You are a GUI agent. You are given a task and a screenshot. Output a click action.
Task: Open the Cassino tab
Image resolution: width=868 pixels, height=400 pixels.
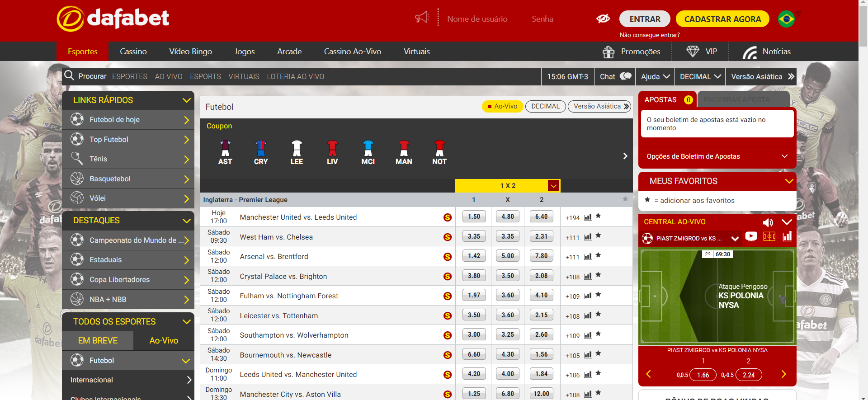tap(133, 52)
